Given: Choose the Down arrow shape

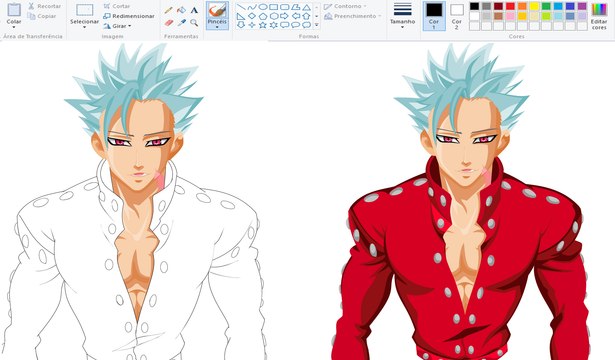Looking at the screenshot, I should click(241, 25).
